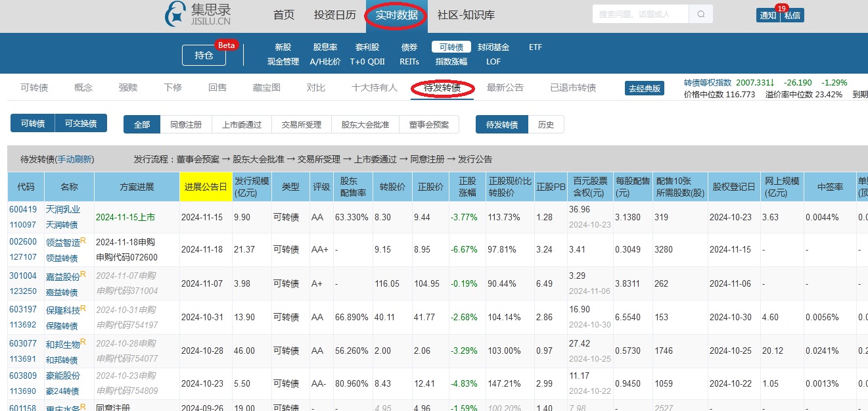Open notifications with the 19 badge
Screen dimensions: 868x411
[x=767, y=15]
